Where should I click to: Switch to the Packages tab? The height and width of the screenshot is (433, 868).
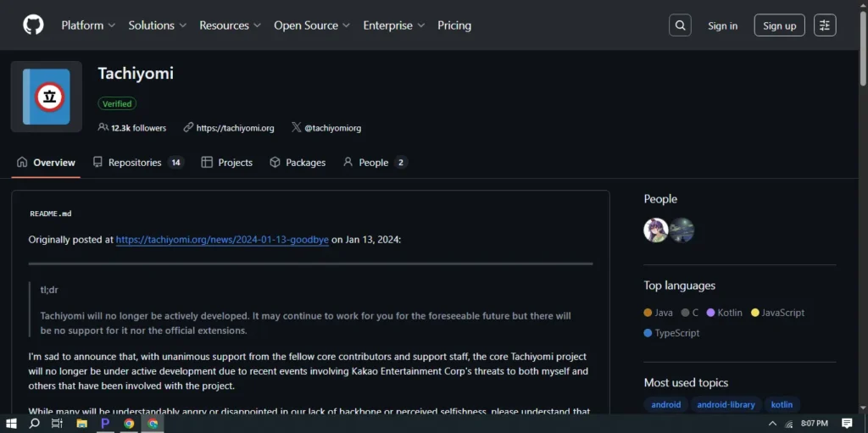[x=298, y=162]
